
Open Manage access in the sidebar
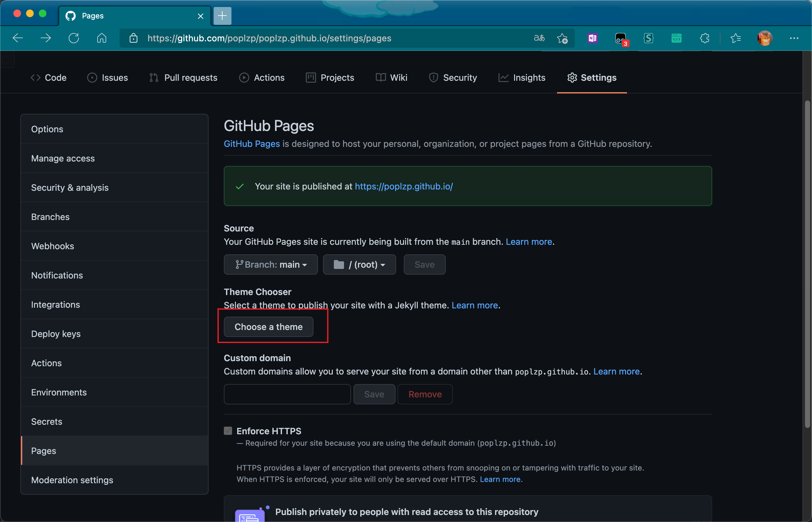(x=114, y=158)
